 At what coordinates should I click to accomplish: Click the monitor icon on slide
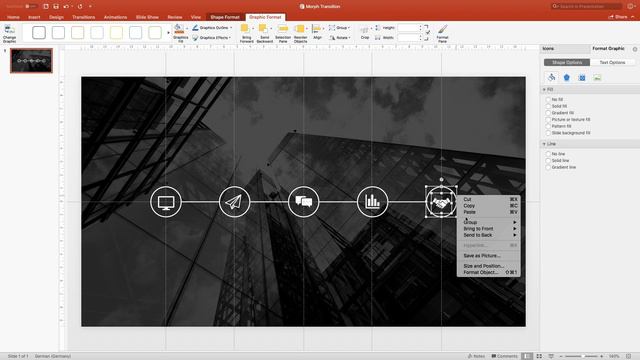(166, 202)
